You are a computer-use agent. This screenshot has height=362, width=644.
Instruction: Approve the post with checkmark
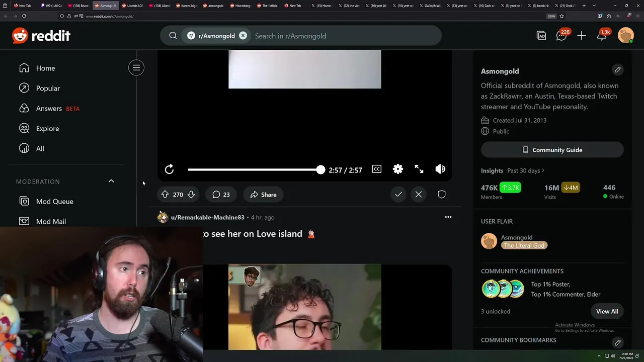[x=398, y=195]
